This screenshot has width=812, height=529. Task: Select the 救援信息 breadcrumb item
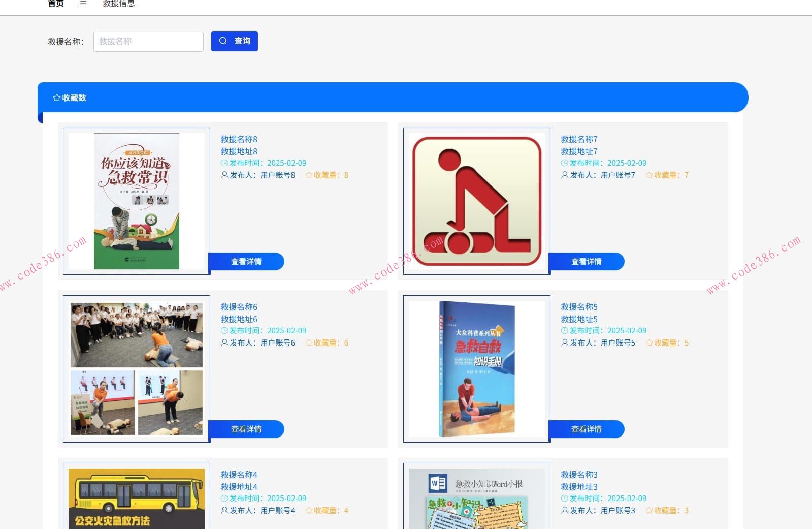[119, 4]
